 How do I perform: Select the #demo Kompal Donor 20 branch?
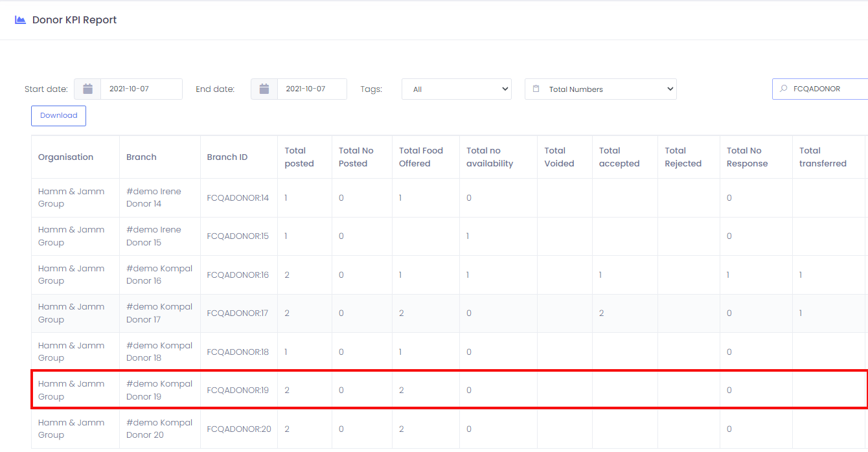[159, 429]
